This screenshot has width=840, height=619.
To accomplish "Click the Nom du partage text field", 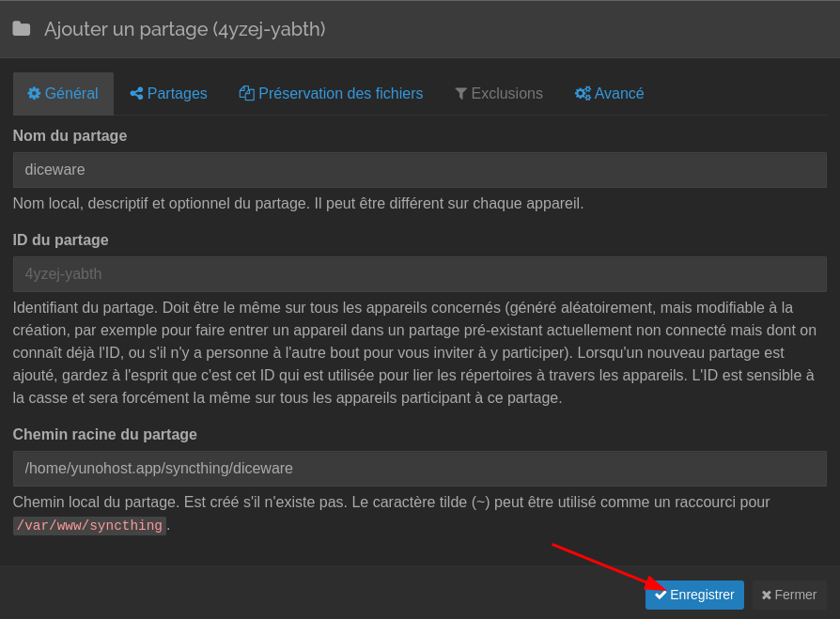I will [420, 169].
